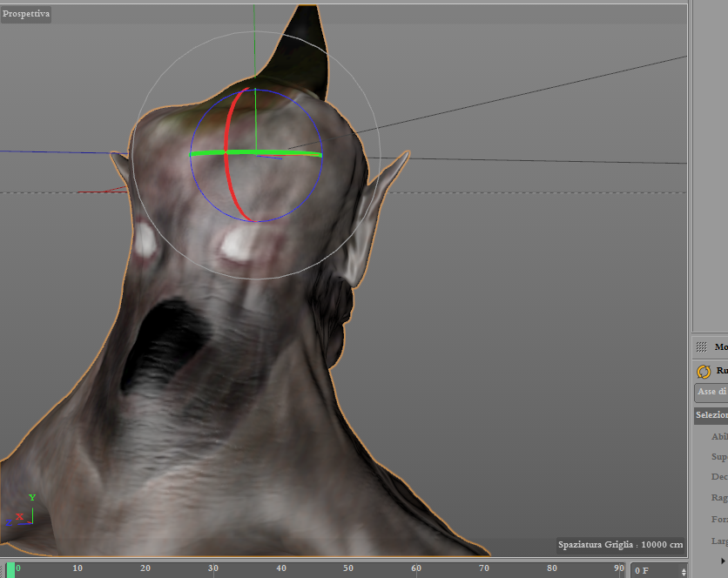The width and height of the screenshot is (728, 578).
Task: Collapse the Selezion section header
Action: [x=711, y=415]
